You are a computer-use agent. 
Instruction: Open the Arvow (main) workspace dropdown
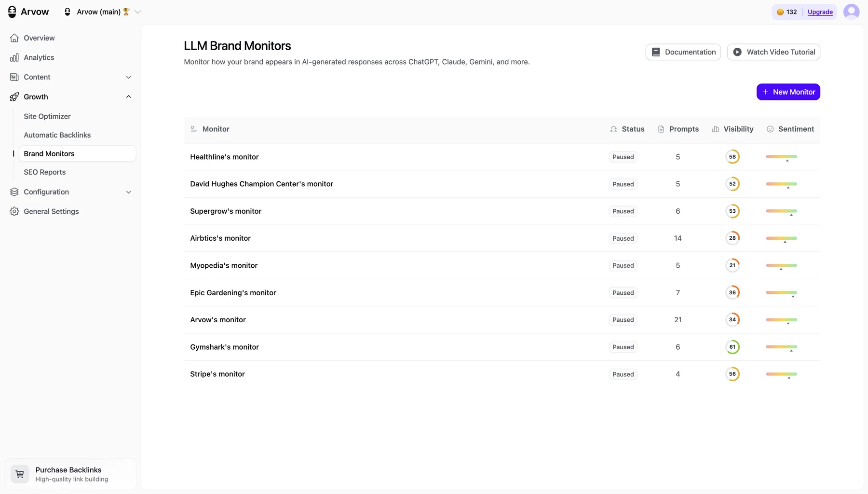tap(103, 12)
